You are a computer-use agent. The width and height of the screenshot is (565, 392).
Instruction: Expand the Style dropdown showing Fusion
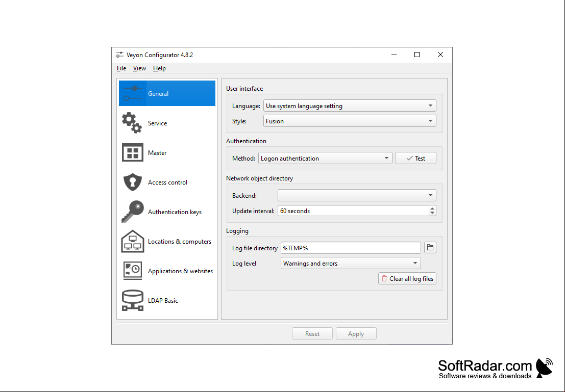(x=350, y=121)
